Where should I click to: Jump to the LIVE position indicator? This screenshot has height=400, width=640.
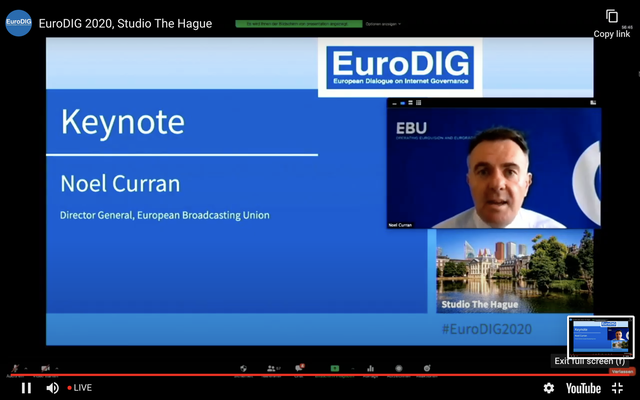(80, 388)
